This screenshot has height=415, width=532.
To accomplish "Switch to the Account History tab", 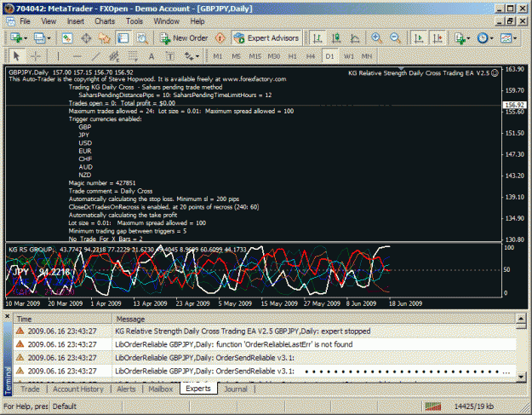I will click(78, 389).
